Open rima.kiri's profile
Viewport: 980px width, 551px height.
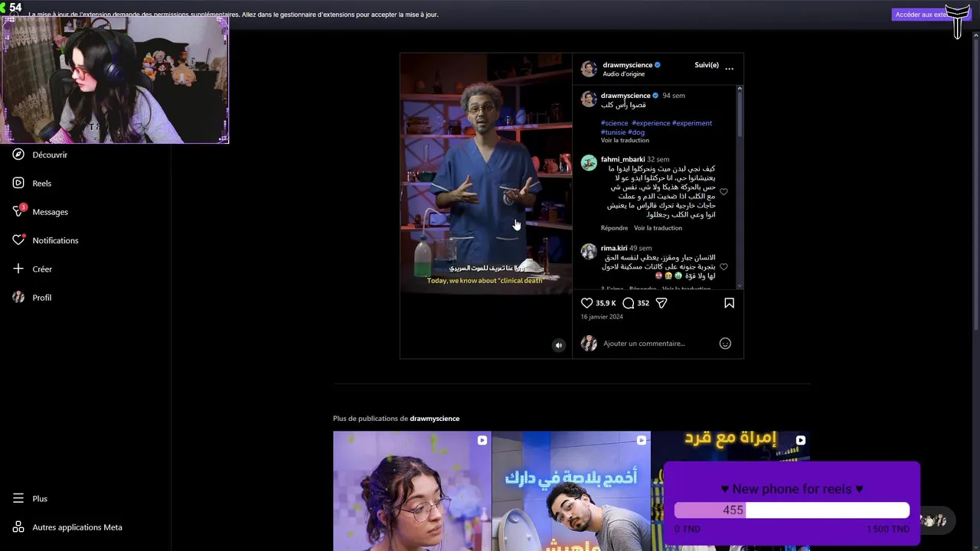(x=614, y=249)
